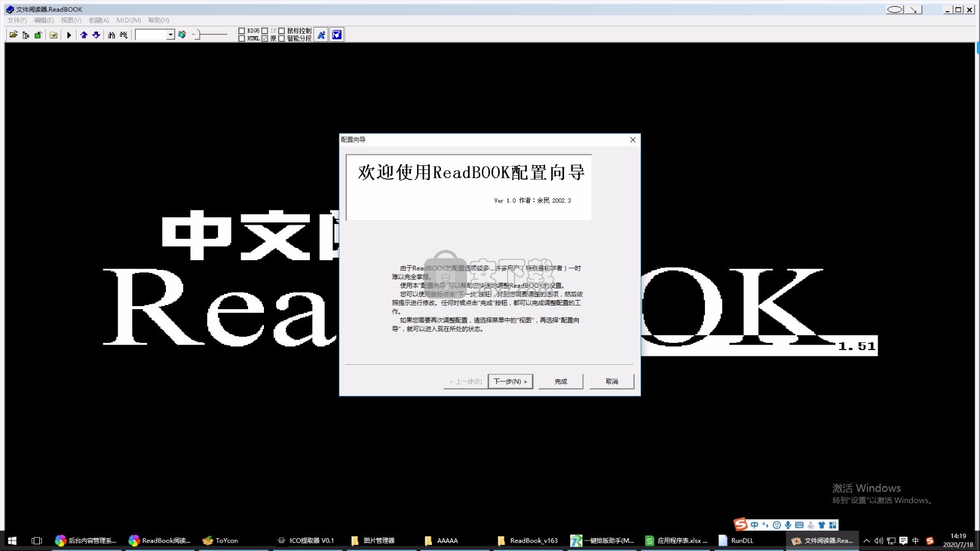Open the MIDI(M) menu
The width and height of the screenshot is (980, 551).
[129, 20]
